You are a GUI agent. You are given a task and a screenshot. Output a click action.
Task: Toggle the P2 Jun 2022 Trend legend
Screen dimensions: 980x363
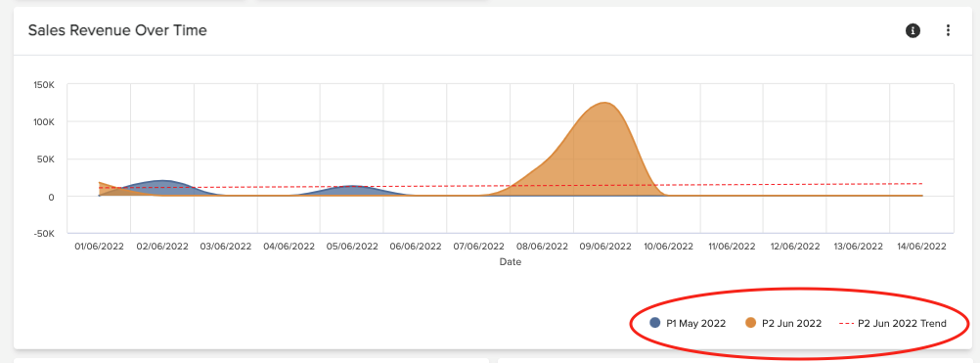[893, 323]
